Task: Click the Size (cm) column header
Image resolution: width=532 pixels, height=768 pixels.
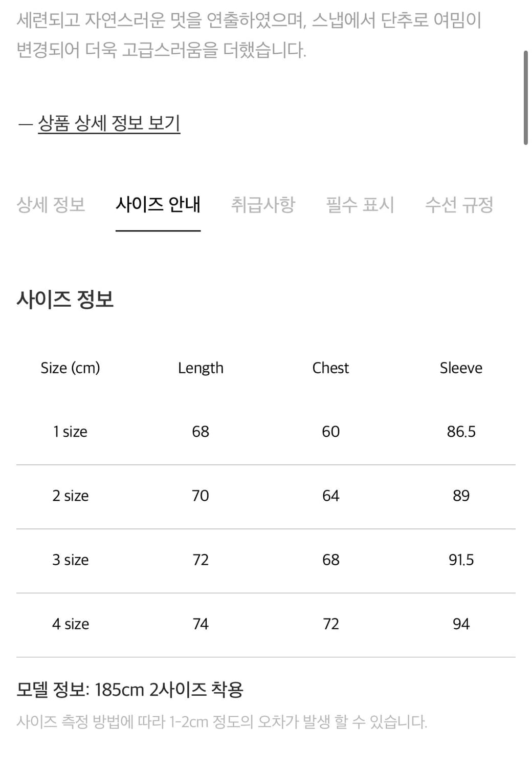Action: [x=71, y=367]
